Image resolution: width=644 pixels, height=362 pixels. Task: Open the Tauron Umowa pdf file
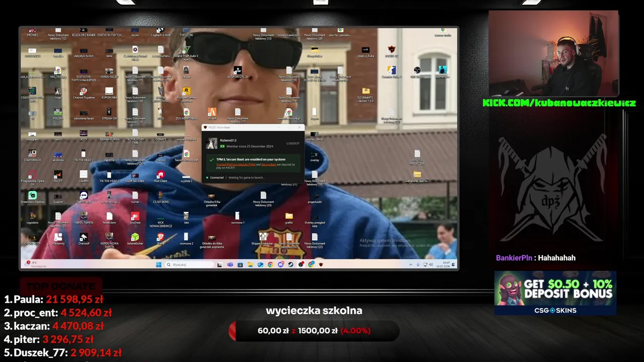186,156
